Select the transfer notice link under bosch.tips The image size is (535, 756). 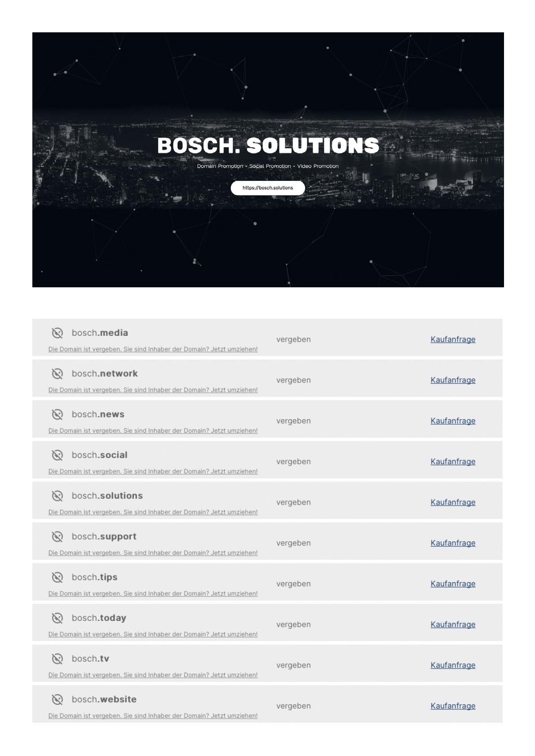153,593
